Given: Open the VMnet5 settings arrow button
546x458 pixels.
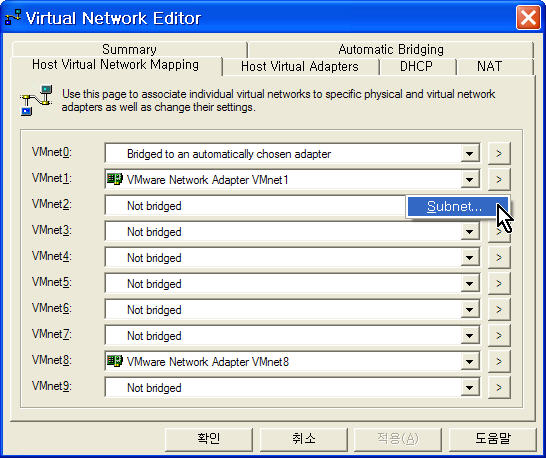Looking at the screenshot, I should pyautogui.click(x=499, y=284).
